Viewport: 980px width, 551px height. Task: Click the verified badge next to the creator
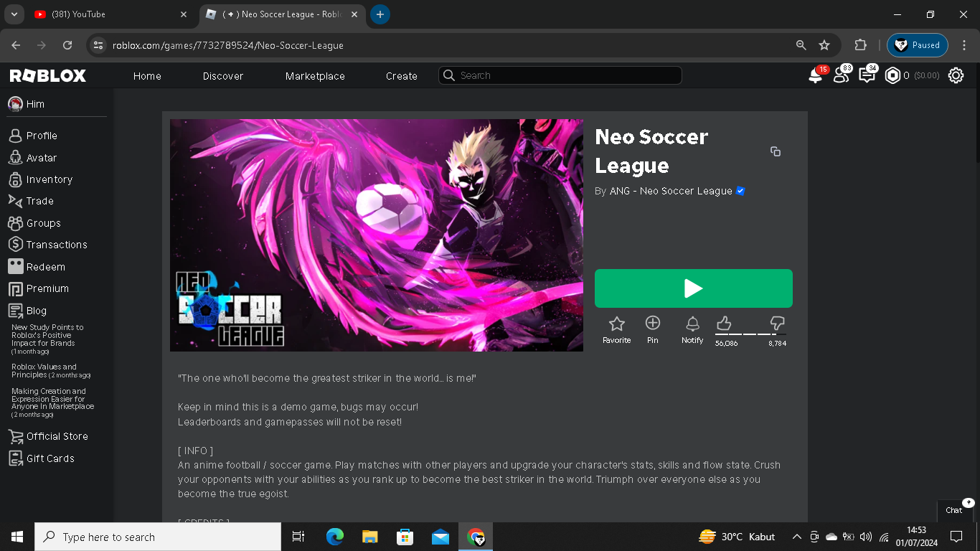[740, 191]
